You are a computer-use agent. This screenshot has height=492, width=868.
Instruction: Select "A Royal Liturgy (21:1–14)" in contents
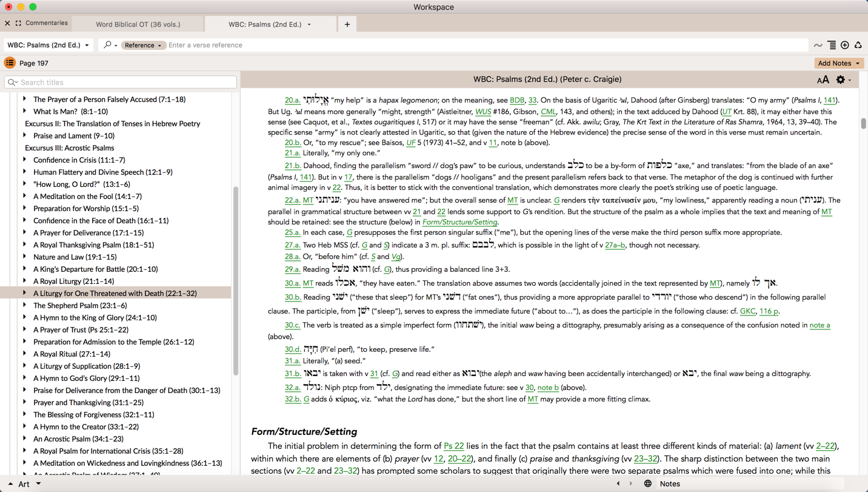pyautogui.click(x=74, y=281)
